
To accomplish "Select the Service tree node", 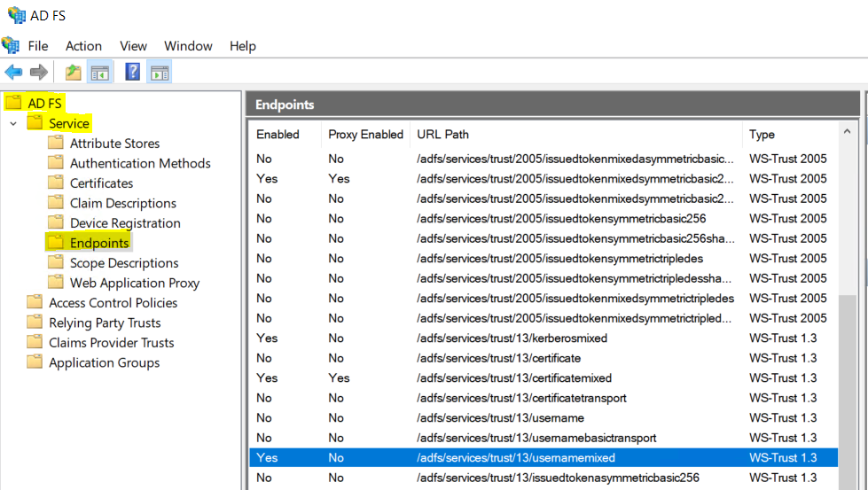I will tap(68, 123).
